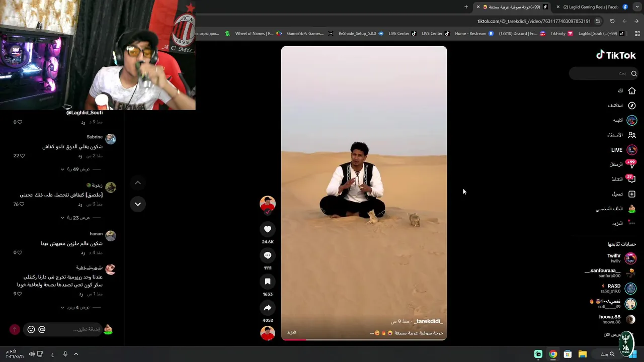644x362 pixels.
Task: Open _tarekdidi_ username on the video
Action: [429, 321]
